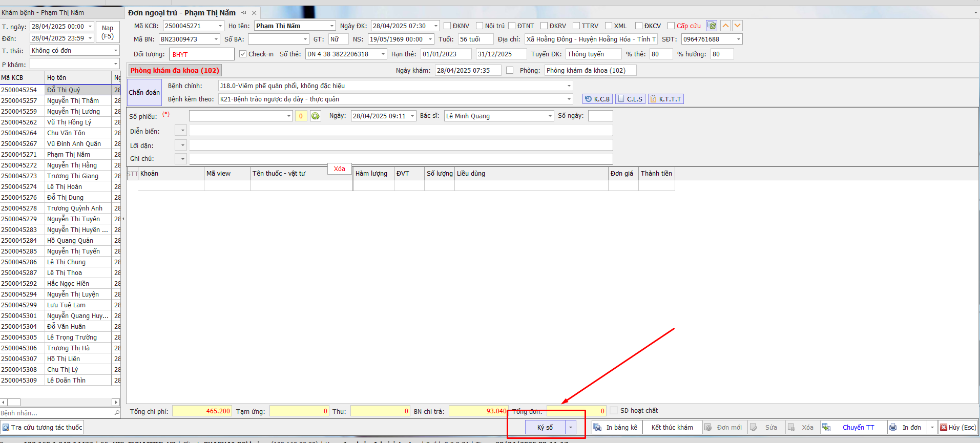
Task: Open K.T.T.T button with clipboard icon
Action: [665, 99]
